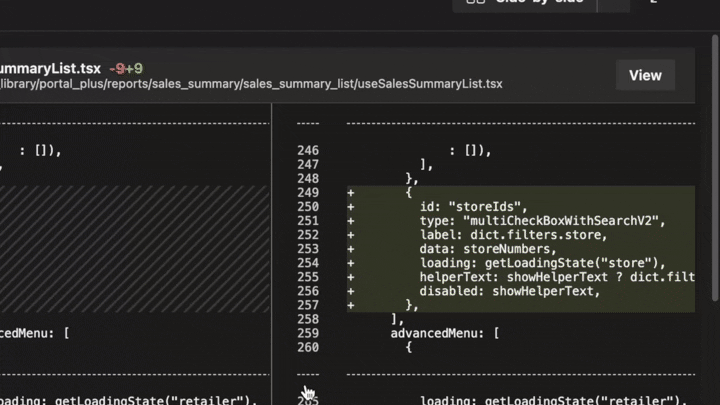Select the disabled: showHelperText added line
720x405 pixels.
509,291
